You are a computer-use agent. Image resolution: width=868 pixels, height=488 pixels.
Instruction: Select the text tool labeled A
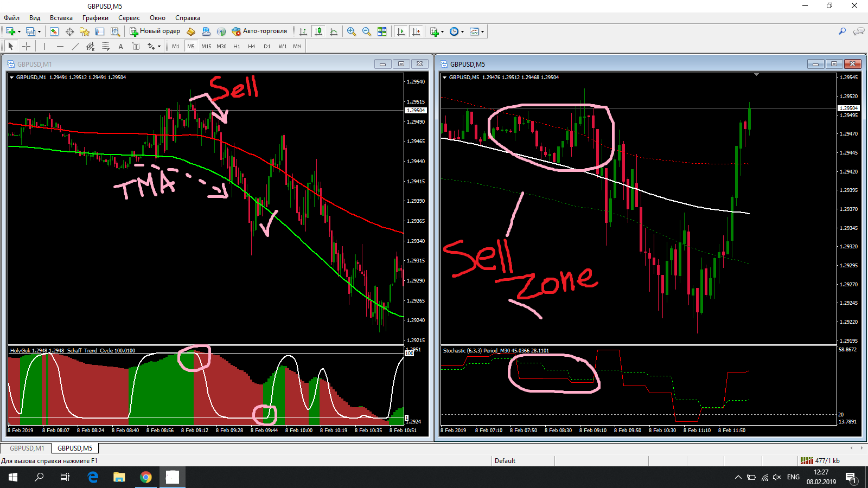click(120, 46)
